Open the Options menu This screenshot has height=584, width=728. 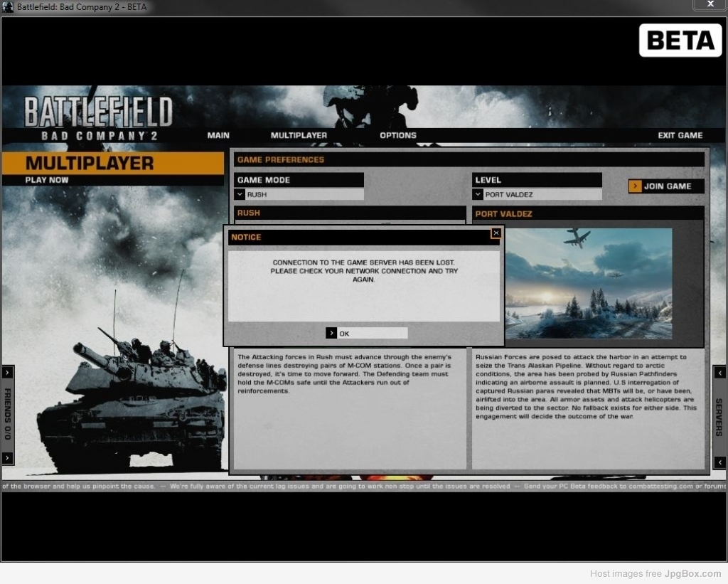[x=398, y=135]
